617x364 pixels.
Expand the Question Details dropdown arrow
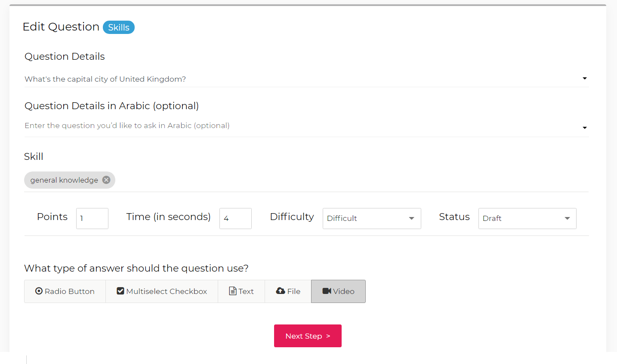point(585,78)
